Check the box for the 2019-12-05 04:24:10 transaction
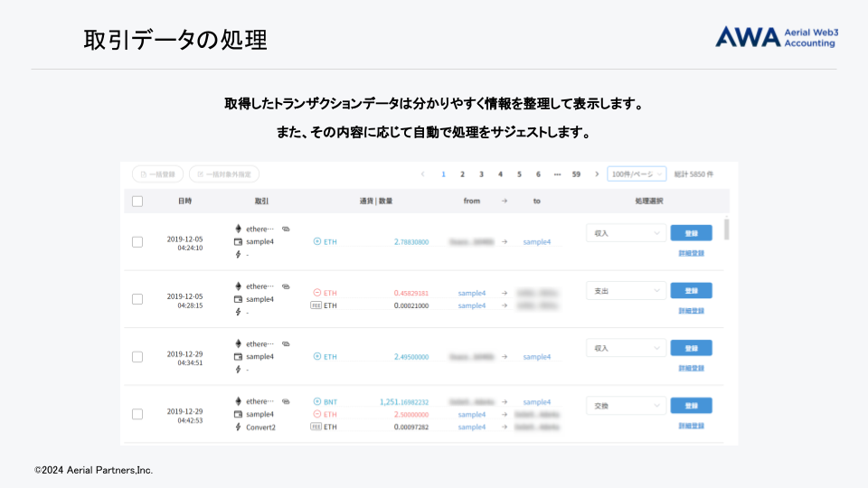Image resolution: width=868 pixels, height=488 pixels. 137,242
